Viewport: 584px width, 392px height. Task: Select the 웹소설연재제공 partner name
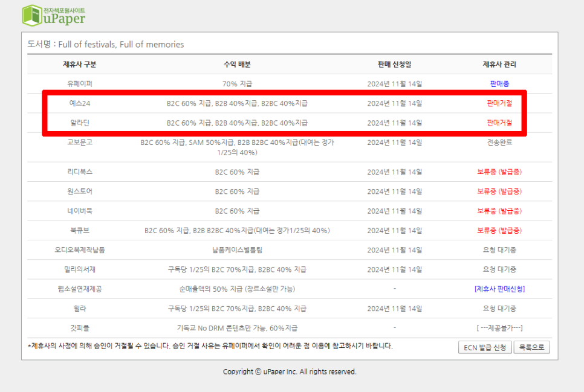pos(80,289)
